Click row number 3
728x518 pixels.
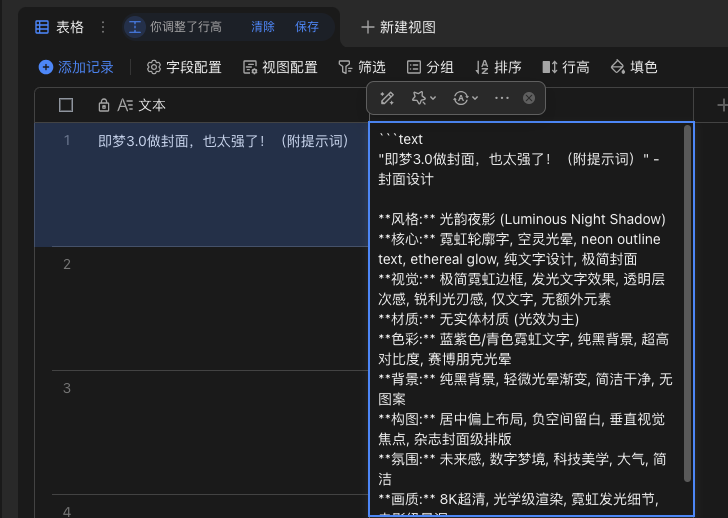pyautogui.click(x=67, y=388)
